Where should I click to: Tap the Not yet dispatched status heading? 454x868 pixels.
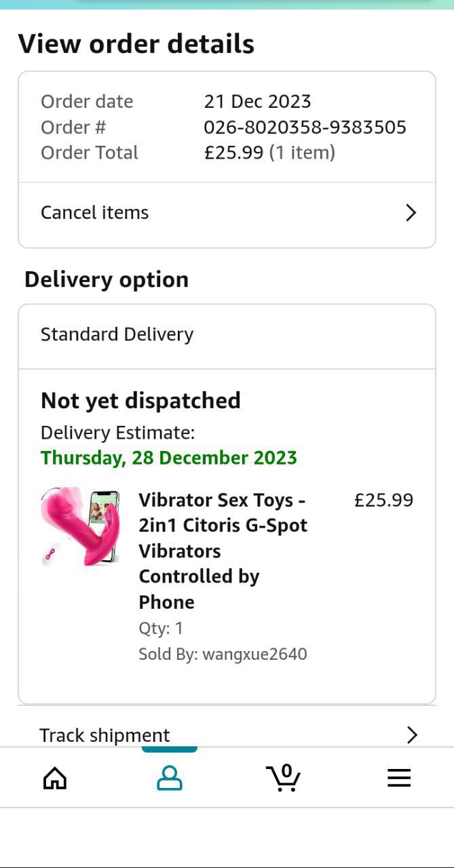click(140, 401)
